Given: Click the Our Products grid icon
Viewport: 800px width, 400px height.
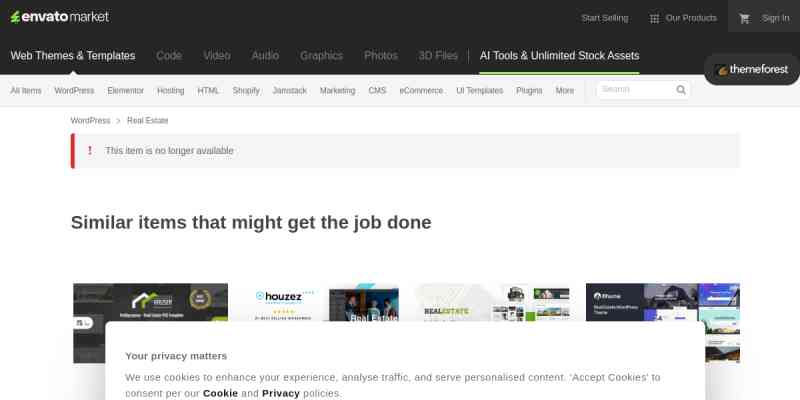Looking at the screenshot, I should [x=654, y=18].
